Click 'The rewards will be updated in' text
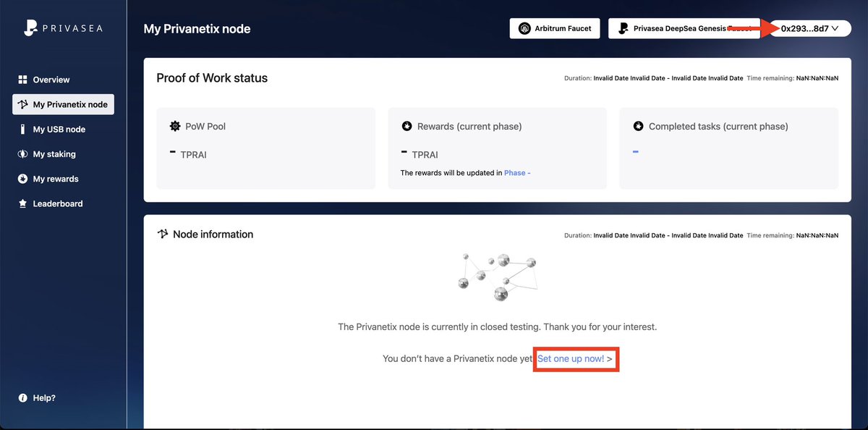This screenshot has height=430, width=868. click(451, 173)
